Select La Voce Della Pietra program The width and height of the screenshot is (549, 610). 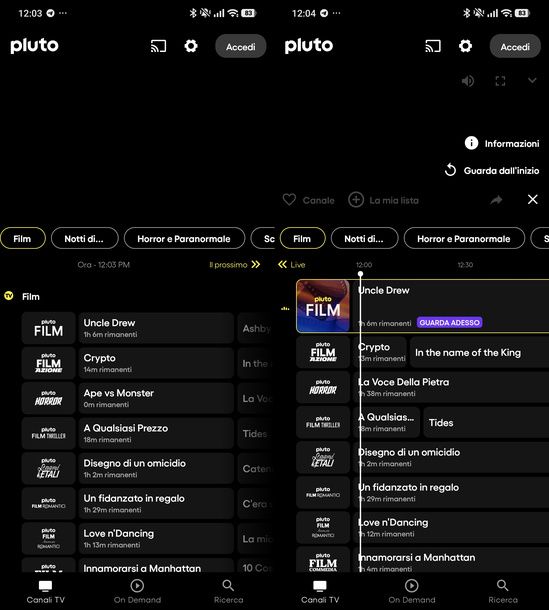click(x=451, y=387)
